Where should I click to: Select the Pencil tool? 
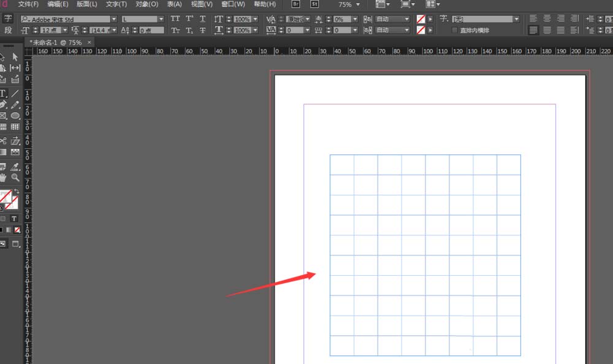pos(15,104)
